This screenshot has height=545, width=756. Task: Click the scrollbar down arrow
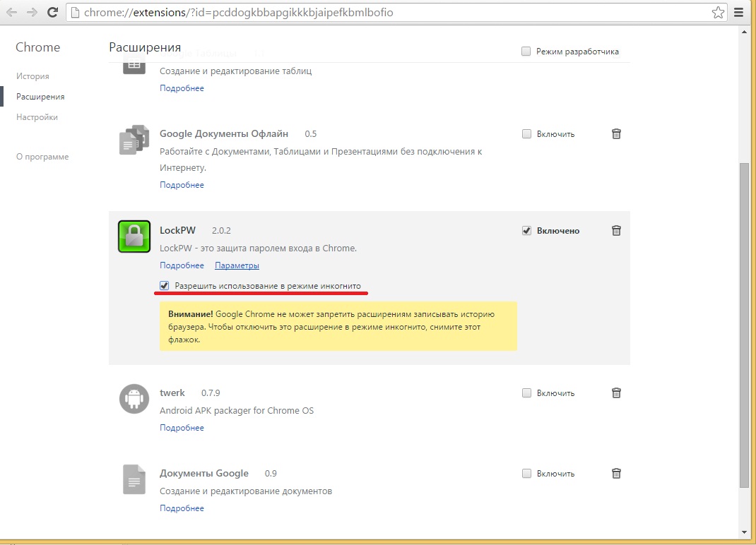(745, 532)
